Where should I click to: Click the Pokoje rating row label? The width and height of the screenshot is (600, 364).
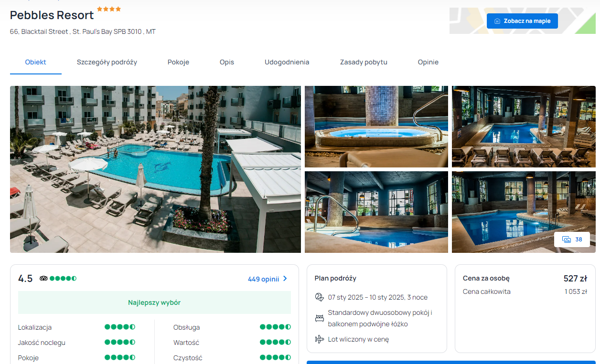(x=28, y=358)
